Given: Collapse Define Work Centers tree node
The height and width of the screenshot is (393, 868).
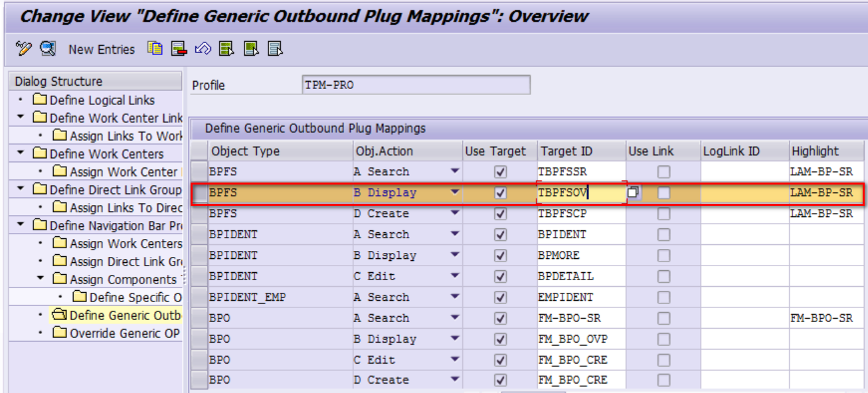Looking at the screenshot, I should [x=21, y=153].
